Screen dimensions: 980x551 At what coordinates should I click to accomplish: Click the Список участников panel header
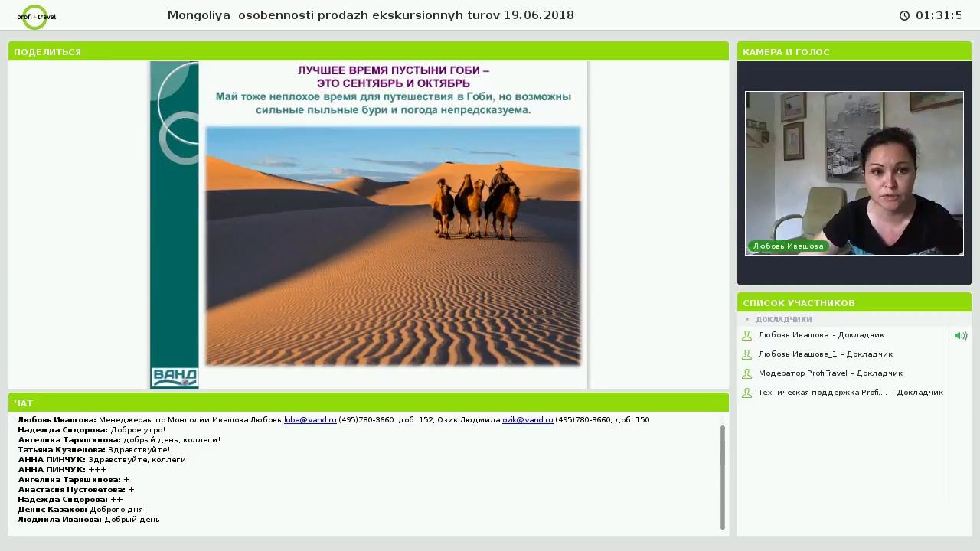[854, 303]
